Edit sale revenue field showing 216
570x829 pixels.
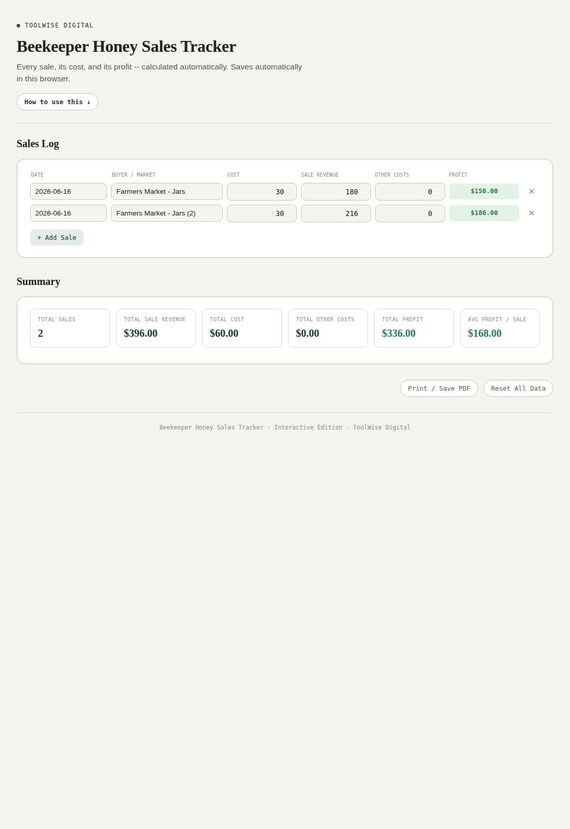coord(336,214)
